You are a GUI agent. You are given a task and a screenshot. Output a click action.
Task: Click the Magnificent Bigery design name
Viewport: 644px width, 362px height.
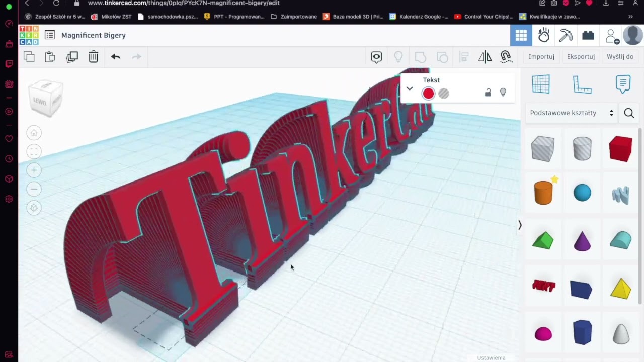(94, 35)
